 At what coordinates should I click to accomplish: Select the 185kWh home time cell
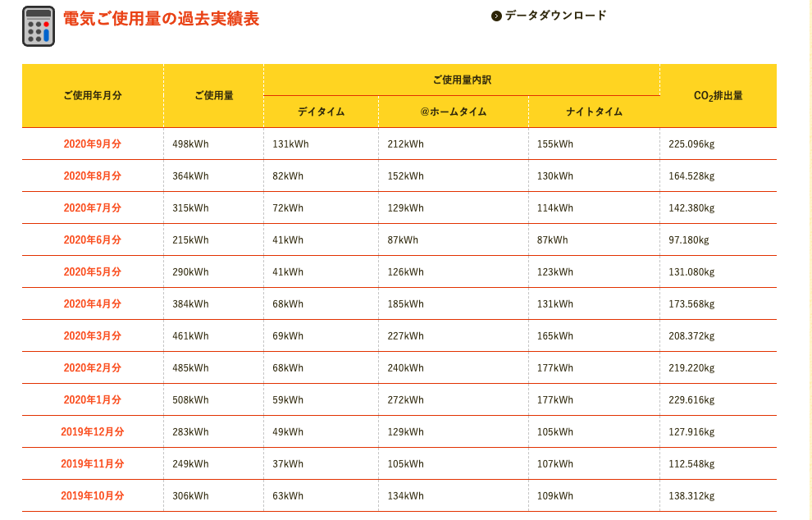coord(454,304)
